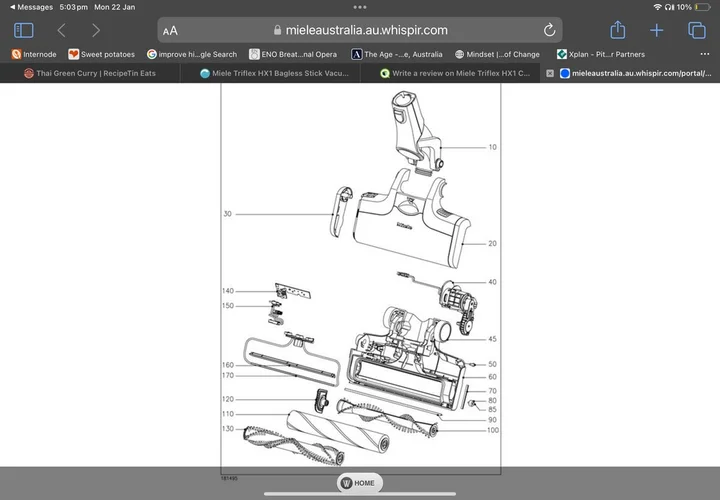Click part number 60 label
This screenshot has width=720, height=500.
[x=492, y=376]
